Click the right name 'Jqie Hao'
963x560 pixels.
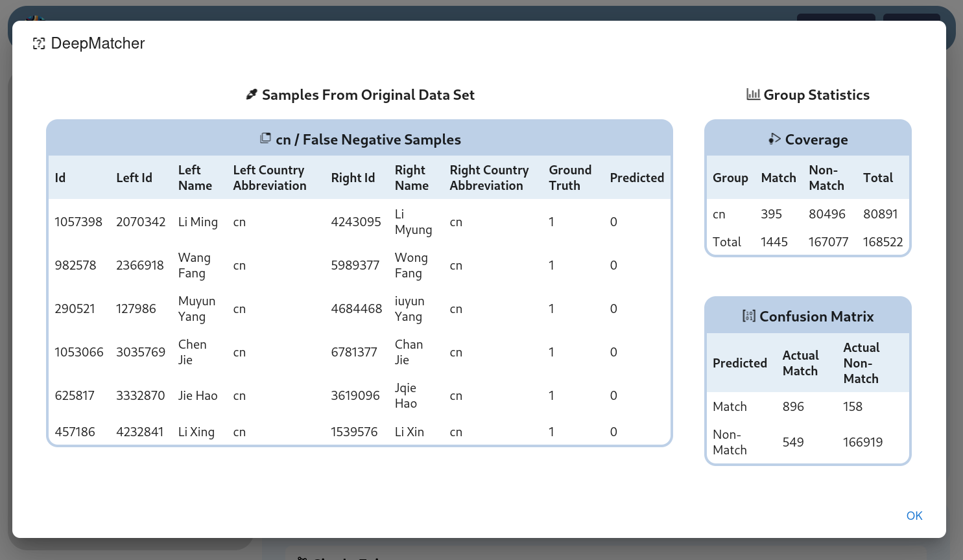(406, 395)
